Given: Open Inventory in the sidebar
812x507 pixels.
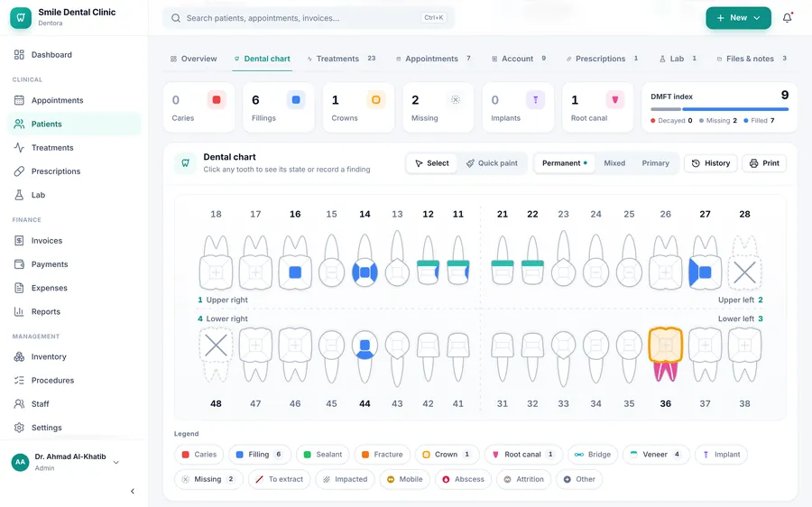Looking at the screenshot, I should tap(74, 356).
